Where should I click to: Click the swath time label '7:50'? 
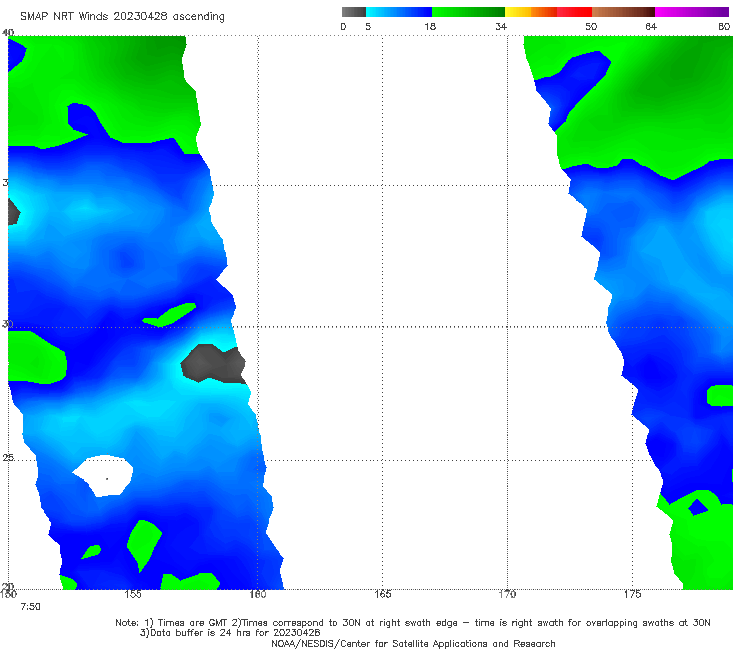(x=30, y=607)
